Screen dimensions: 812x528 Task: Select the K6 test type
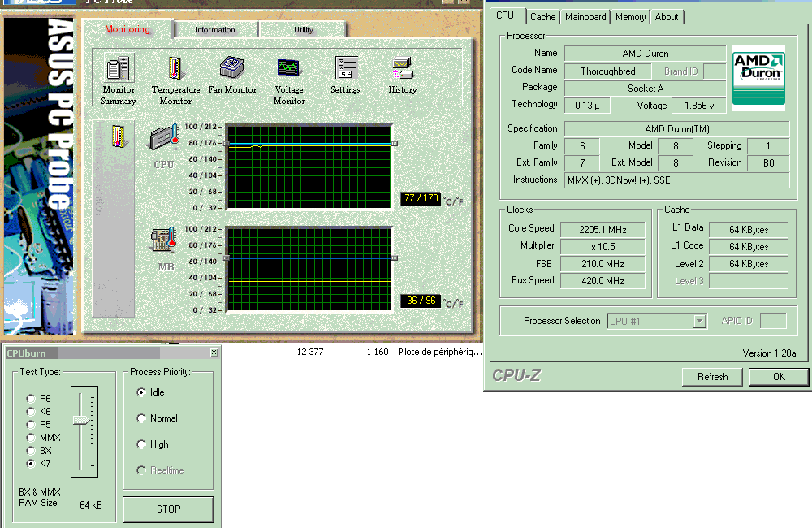click(32, 412)
